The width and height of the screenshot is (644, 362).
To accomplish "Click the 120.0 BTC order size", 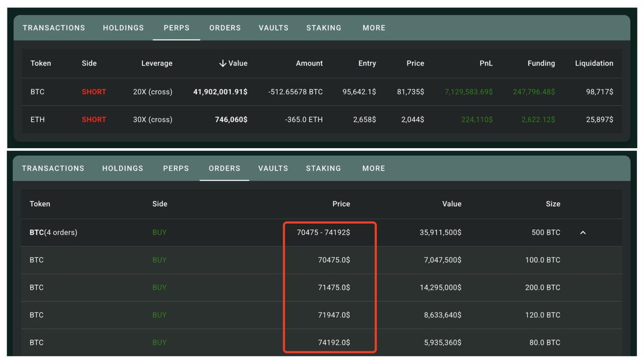I will 543,315.
